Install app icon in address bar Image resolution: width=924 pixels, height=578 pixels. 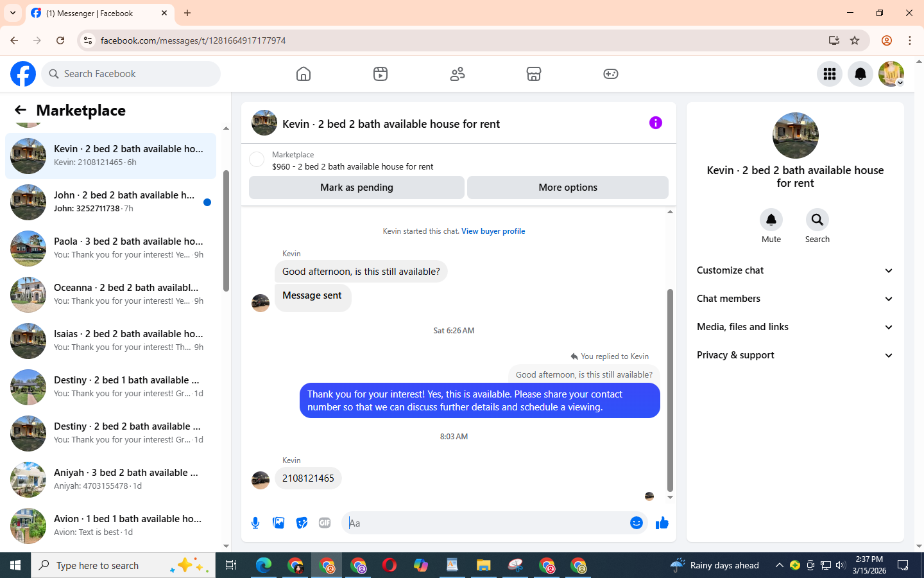tap(834, 40)
